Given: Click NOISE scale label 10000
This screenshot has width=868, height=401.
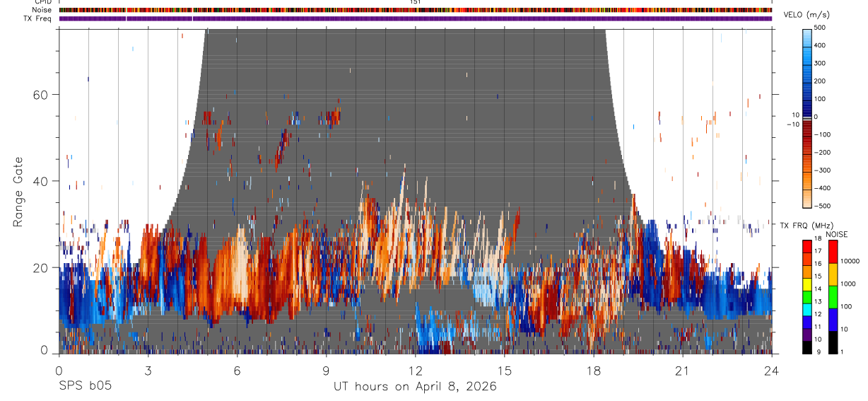Looking at the screenshot, I should pyautogui.click(x=850, y=261).
